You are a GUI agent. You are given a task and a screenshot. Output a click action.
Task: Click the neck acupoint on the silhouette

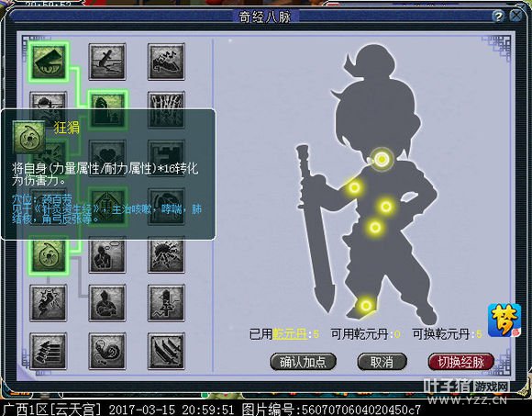(382, 159)
